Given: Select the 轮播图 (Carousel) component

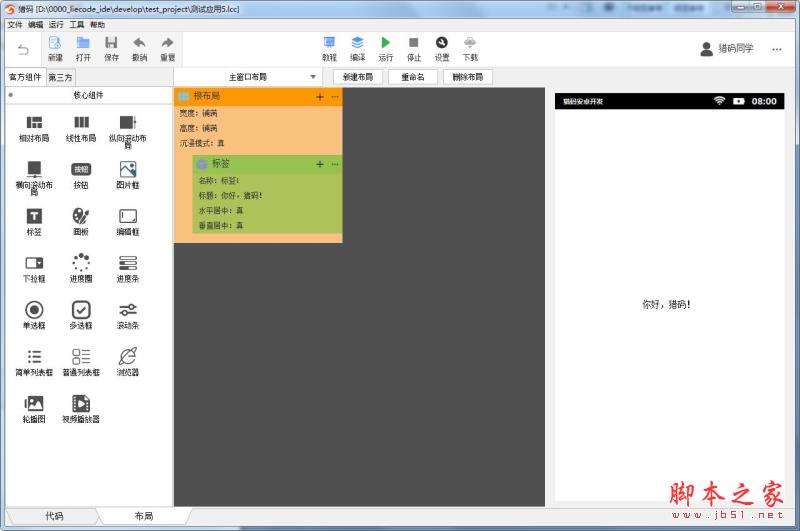Looking at the screenshot, I should [34, 409].
